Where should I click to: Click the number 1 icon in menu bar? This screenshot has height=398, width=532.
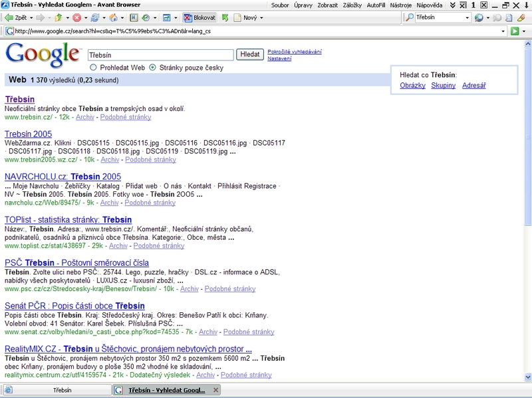coord(473,5)
